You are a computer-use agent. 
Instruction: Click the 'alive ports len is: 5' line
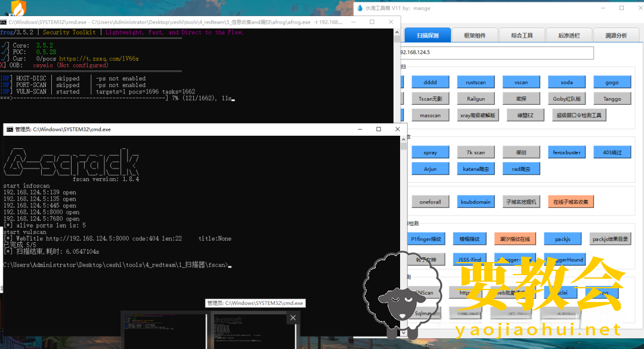point(45,225)
